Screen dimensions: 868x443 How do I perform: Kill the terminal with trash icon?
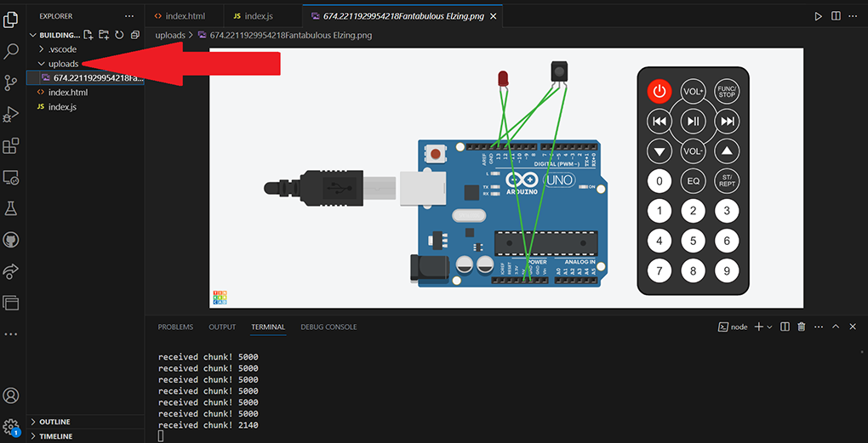pos(801,327)
